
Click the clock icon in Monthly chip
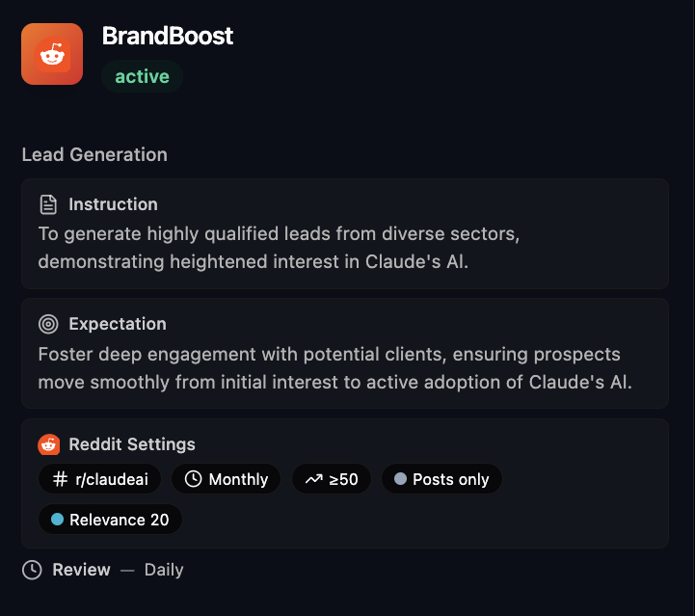193,479
